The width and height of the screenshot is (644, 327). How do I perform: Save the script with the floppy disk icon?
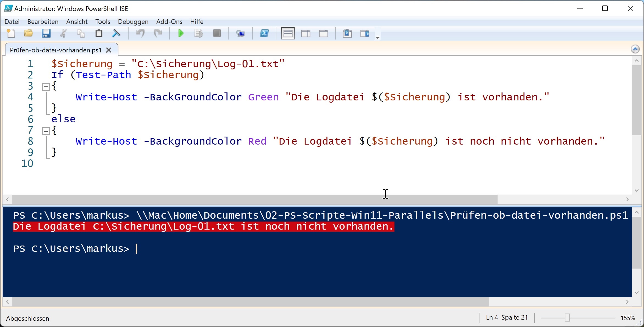(46, 33)
